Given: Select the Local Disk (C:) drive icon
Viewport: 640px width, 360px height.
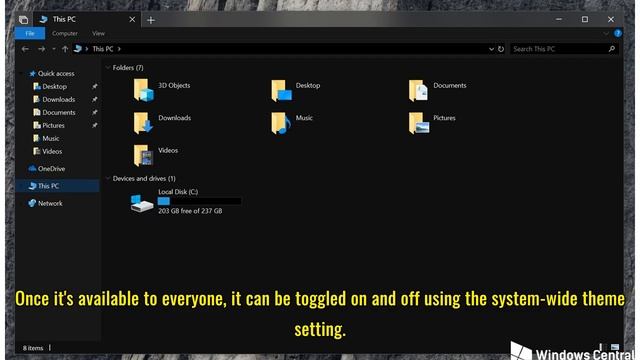Looking at the screenshot, I should [x=142, y=203].
